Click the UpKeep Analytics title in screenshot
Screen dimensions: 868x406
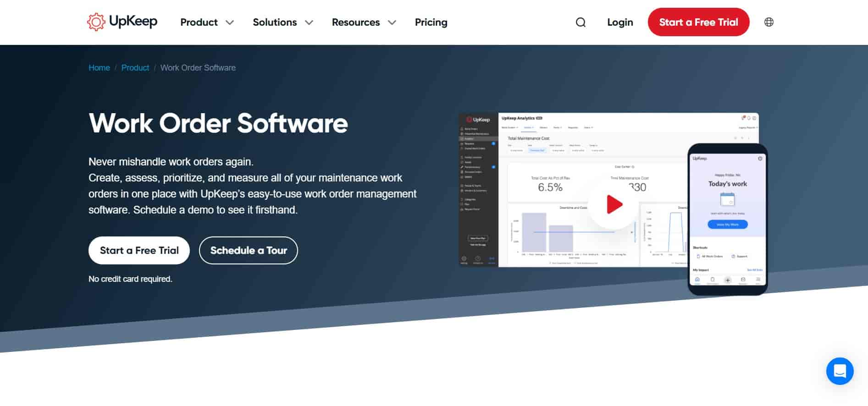point(518,118)
